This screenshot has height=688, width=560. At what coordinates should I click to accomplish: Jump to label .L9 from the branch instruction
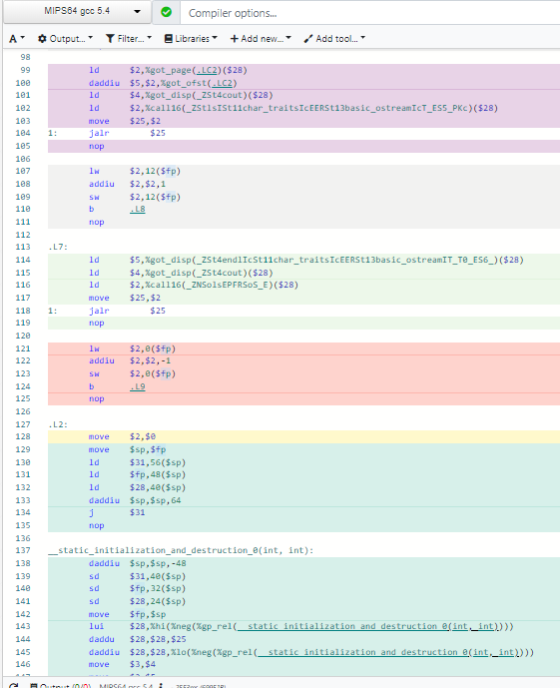click(x=137, y=387)
